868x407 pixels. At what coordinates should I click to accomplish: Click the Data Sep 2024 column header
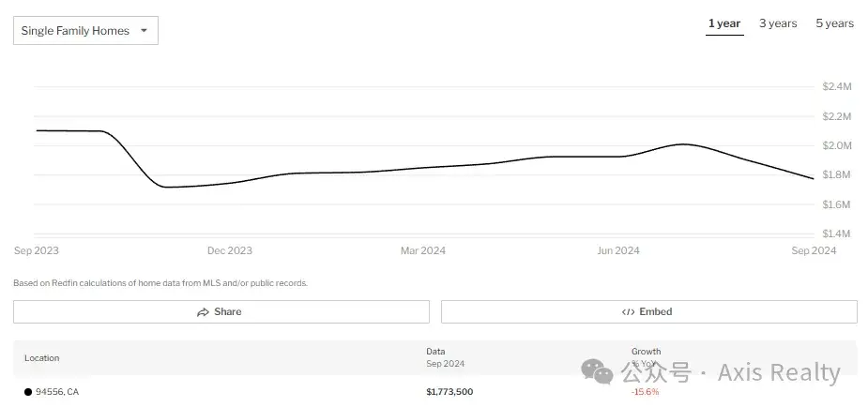[x=445, y=357]
